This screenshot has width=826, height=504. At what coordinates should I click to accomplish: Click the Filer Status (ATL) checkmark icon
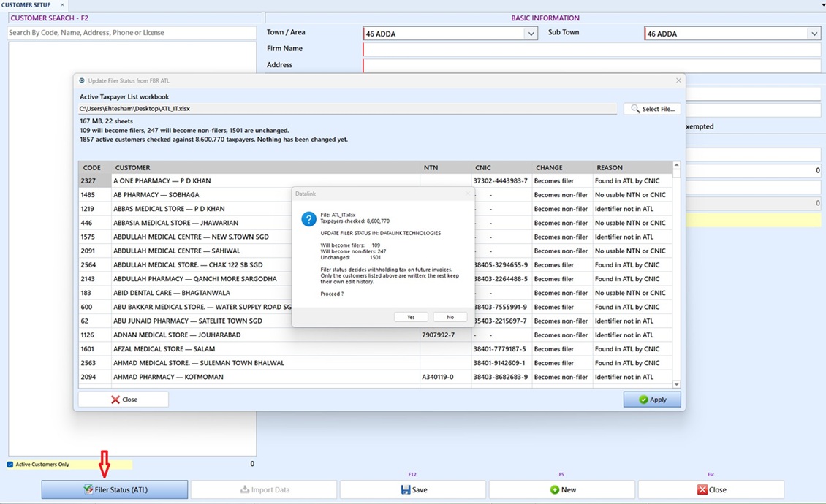point(88,489)
